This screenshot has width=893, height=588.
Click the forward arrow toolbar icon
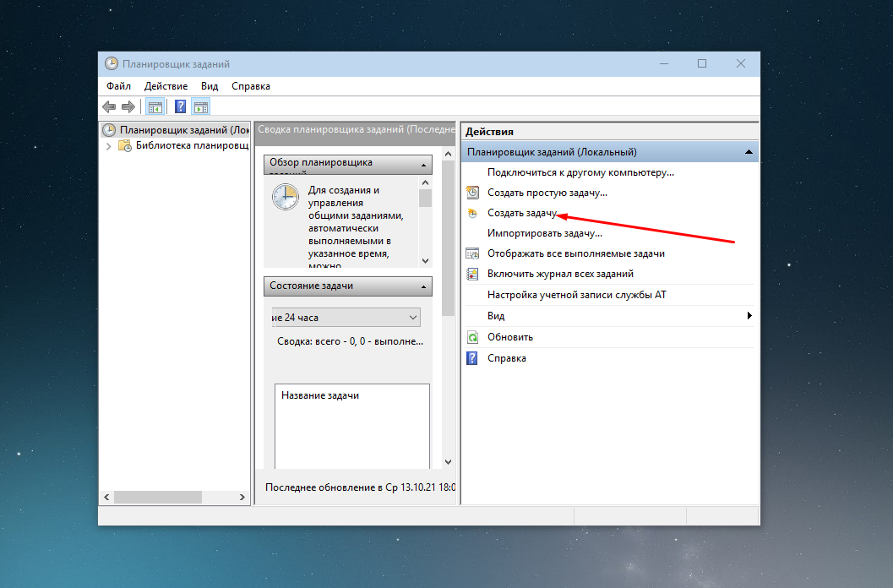[x=128, y=106]
